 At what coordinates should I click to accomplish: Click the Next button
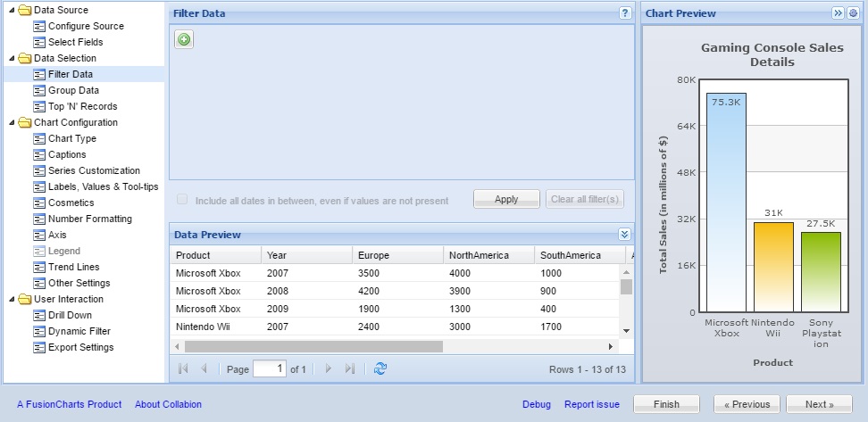tap(819, 404)
